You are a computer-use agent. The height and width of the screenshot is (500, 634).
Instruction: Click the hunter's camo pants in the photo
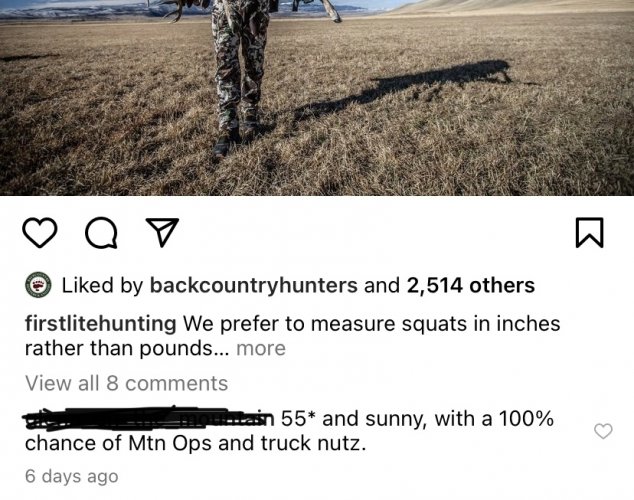click(240, 70)
